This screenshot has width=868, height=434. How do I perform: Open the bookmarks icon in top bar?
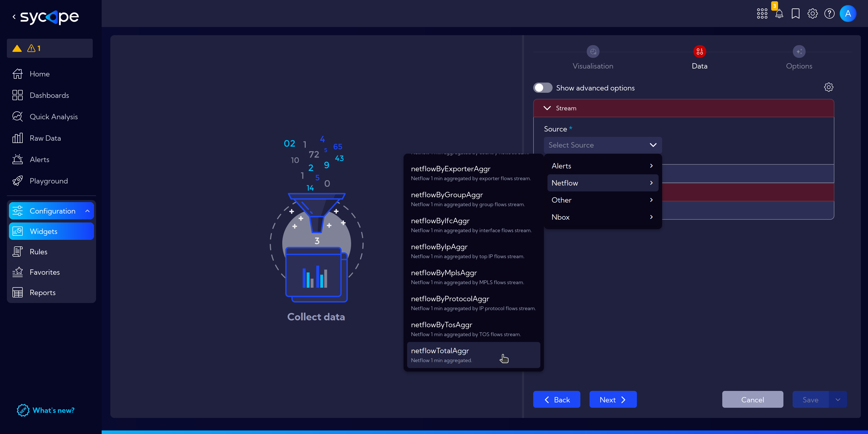[x=796, y=14]
